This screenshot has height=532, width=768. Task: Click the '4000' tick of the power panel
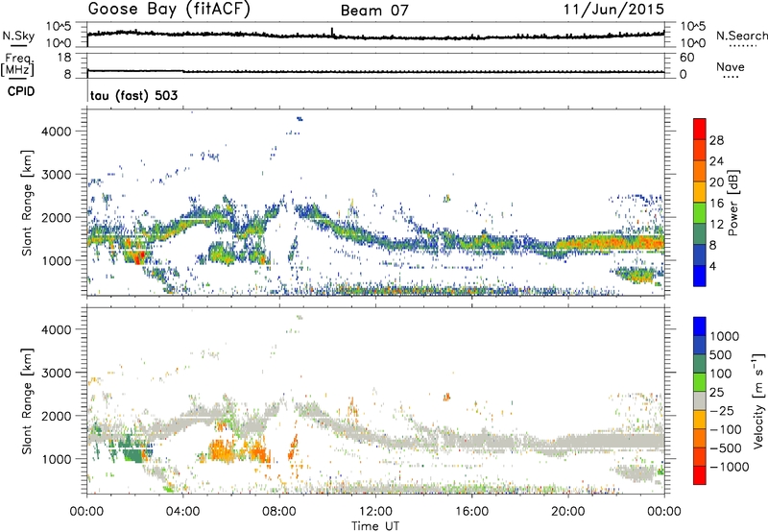click(x=57, y=132)
